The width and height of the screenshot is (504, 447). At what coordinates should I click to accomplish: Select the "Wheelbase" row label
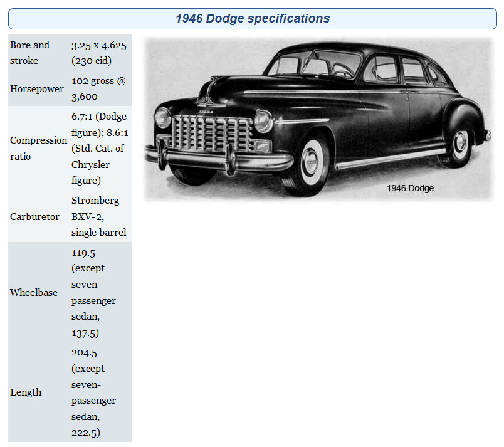[x=34, y=293]
